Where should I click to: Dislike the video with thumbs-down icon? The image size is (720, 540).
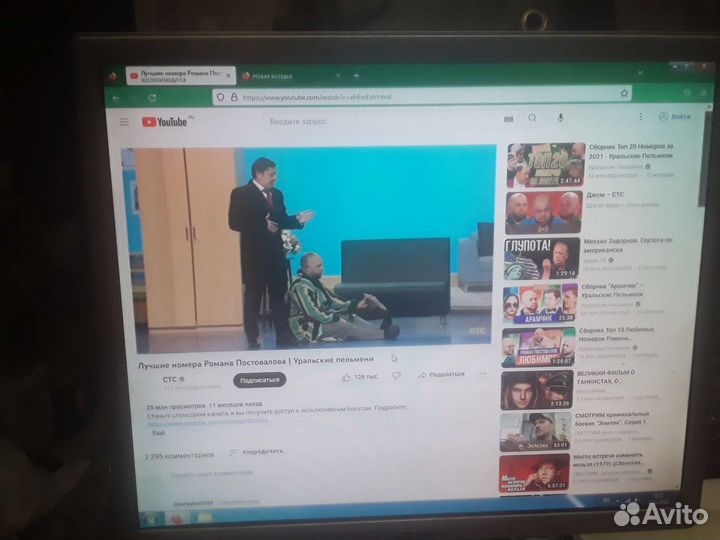397,376
